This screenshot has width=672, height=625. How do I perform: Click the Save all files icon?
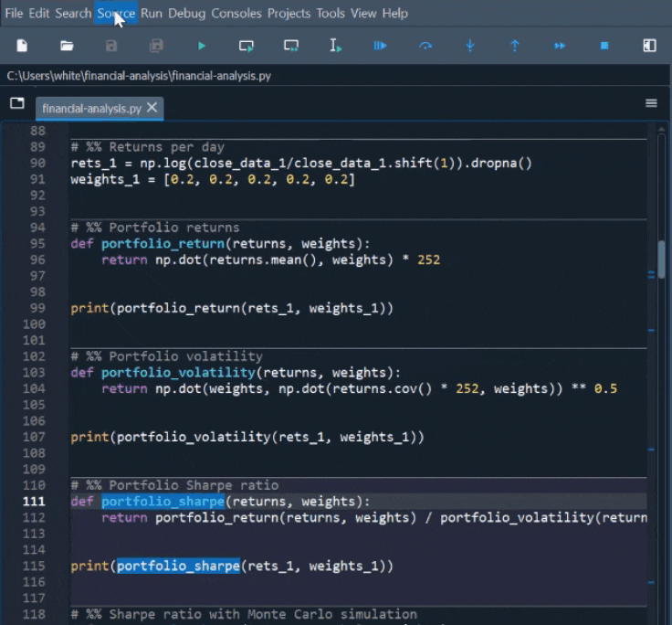point(156,46)
